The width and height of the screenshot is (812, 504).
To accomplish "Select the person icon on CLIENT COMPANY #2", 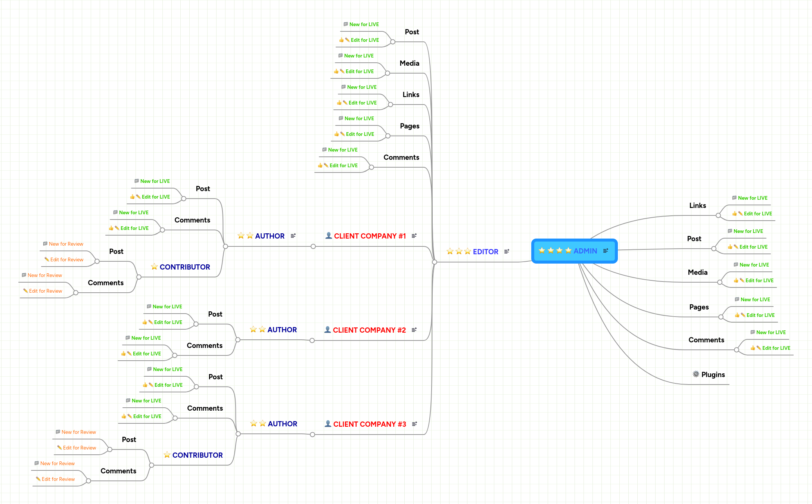I will (328, 330).
